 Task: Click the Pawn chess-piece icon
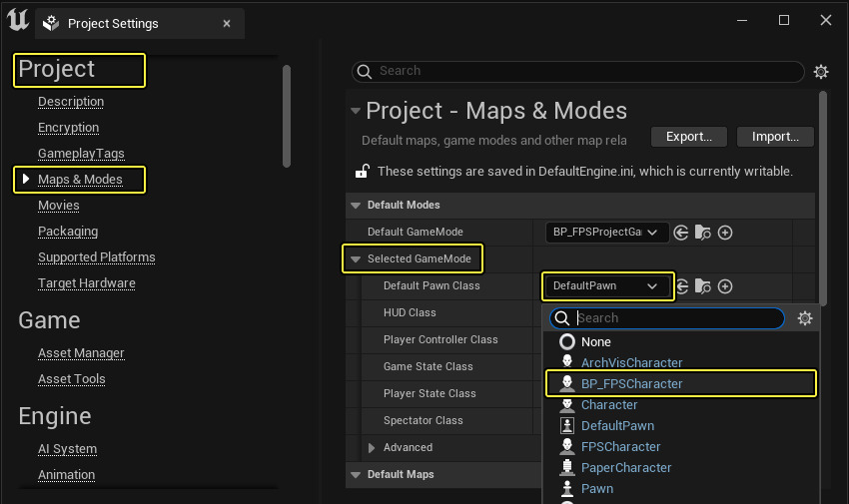567,488
